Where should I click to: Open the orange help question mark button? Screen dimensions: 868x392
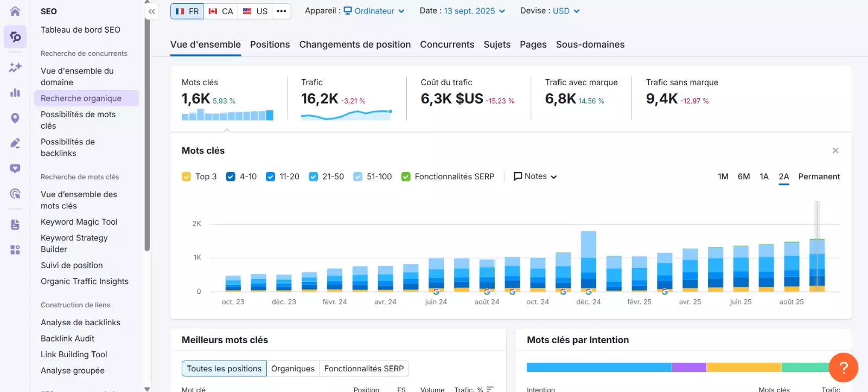point(843,368)
